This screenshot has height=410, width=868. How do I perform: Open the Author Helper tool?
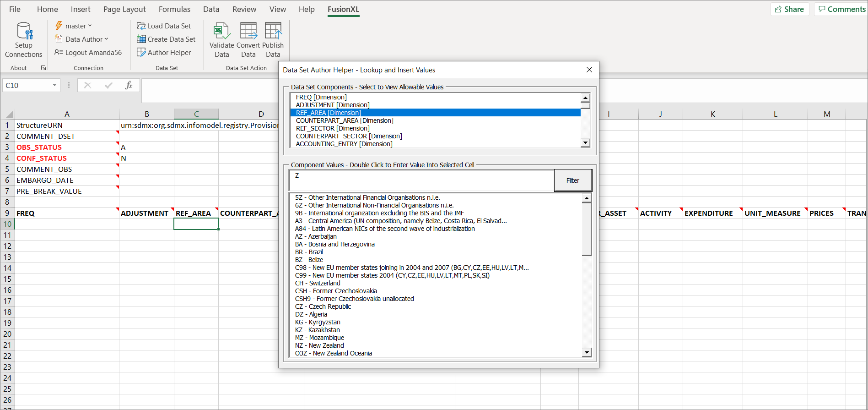(164, 53)
